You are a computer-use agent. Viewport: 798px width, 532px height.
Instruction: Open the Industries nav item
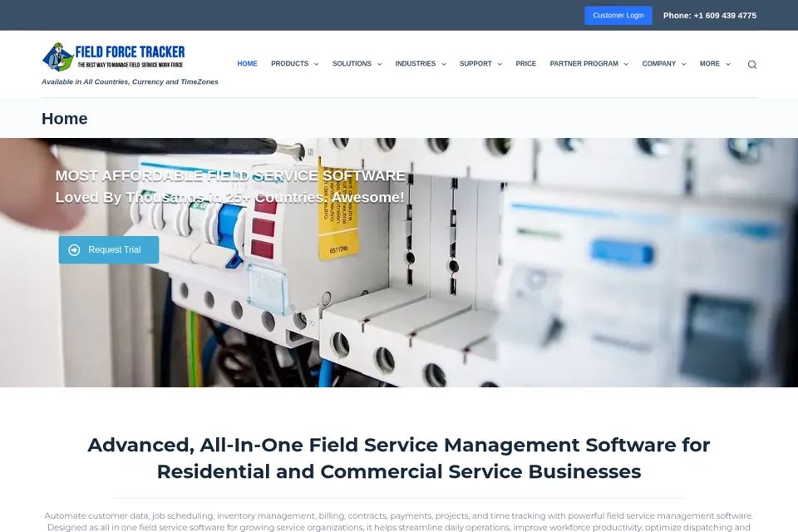pyautogui.click(x=416, y=64)
